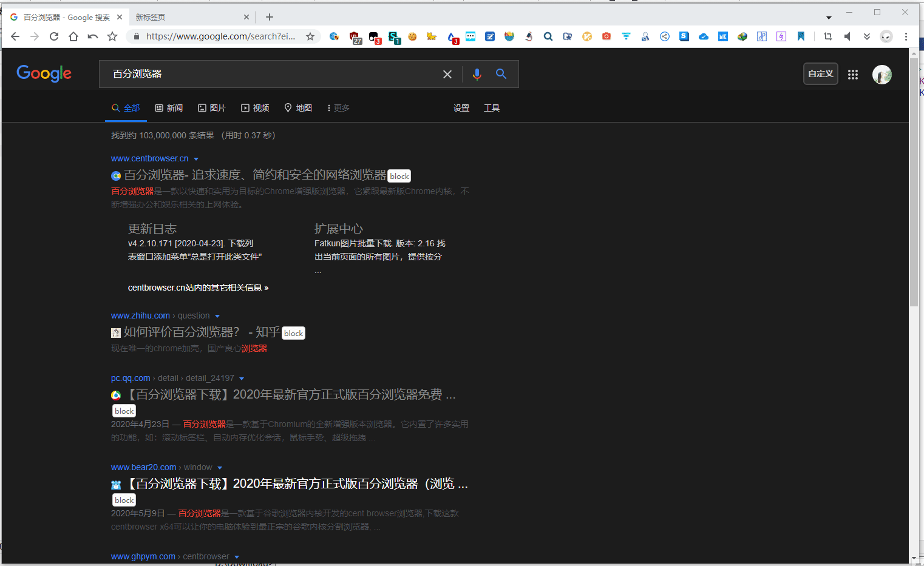
Task: Open the browser three-dot main menu
Action: tap(906, 36)
